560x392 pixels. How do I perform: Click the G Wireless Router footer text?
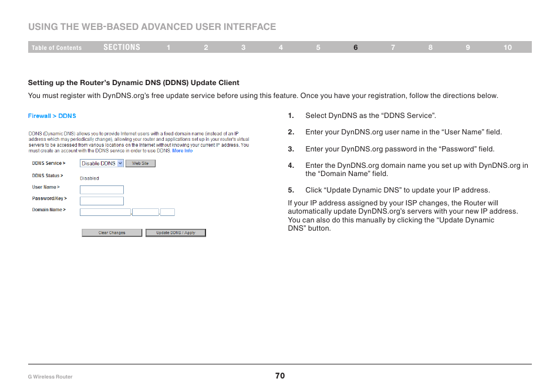[50, 377]
